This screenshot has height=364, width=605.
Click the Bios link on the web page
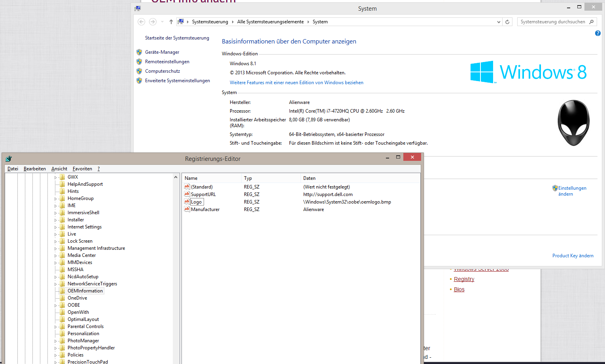(459, 289)
